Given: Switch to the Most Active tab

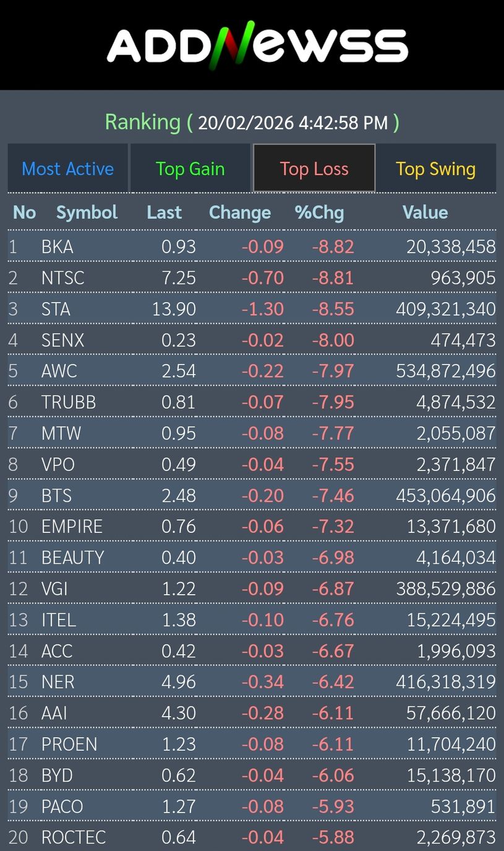Looking at the screenshot, I should tap(67, 169).
